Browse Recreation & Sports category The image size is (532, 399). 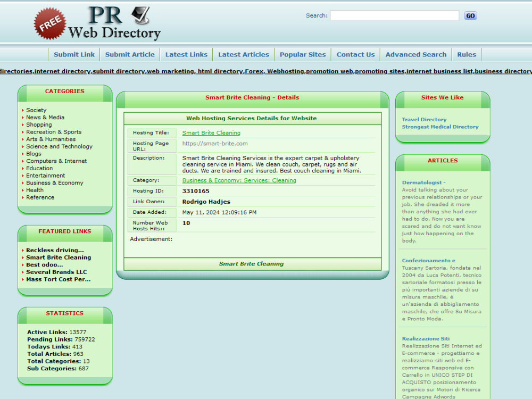54,132
